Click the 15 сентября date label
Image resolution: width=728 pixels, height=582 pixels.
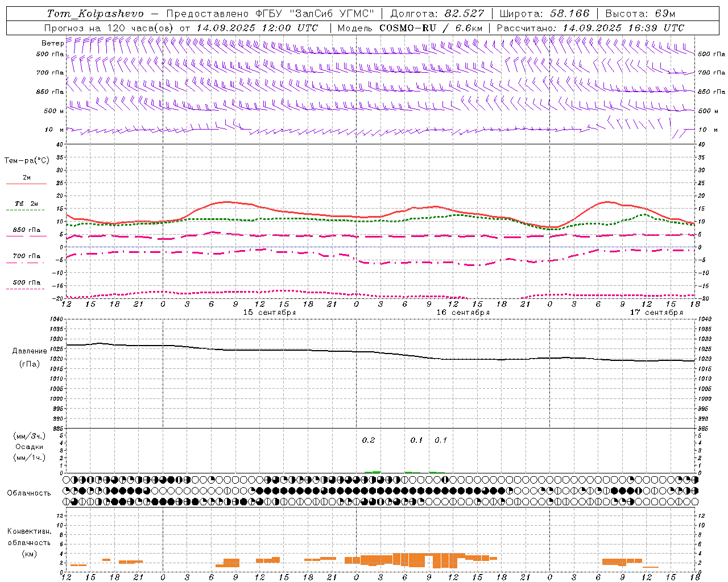(x=270, y=313)
